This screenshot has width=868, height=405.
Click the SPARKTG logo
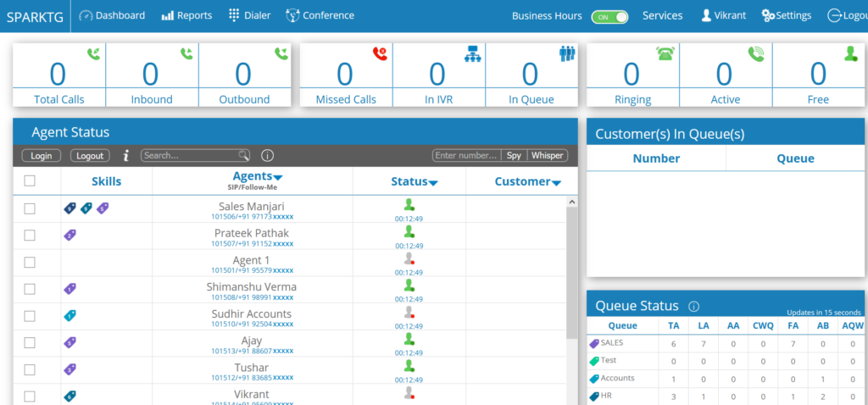point(36,16)
